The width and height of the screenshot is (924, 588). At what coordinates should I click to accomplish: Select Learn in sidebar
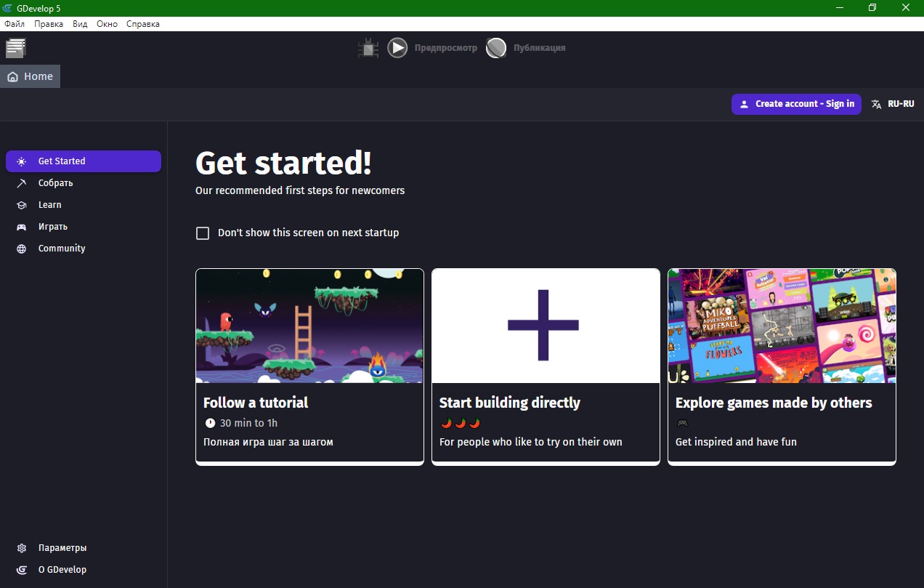pos(84,205)
